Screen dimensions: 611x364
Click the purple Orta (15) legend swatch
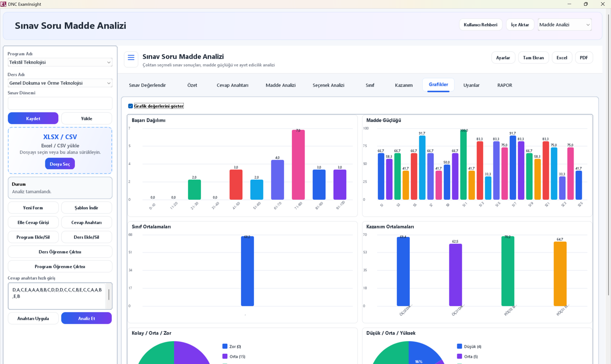[225, 356]
